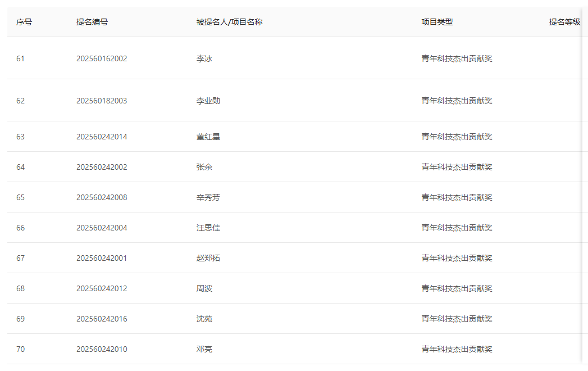Click the 提名等级 column header

pos(564,22)
